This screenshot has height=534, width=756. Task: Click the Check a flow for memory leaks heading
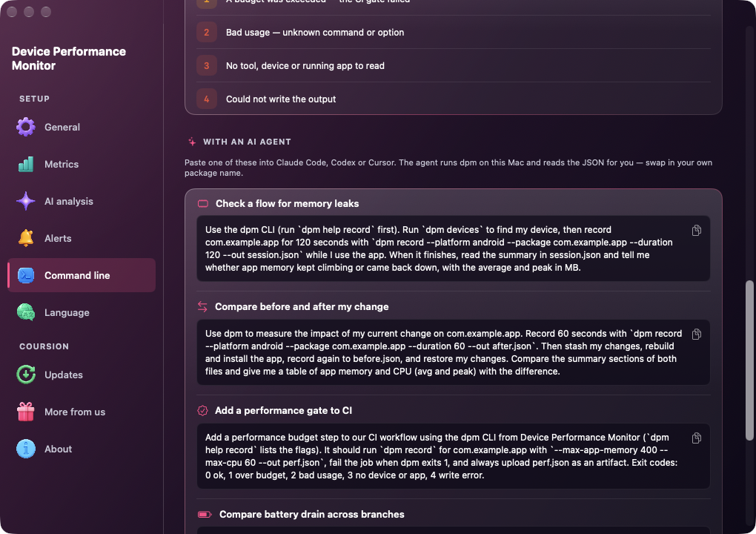(x=287, y=203)
